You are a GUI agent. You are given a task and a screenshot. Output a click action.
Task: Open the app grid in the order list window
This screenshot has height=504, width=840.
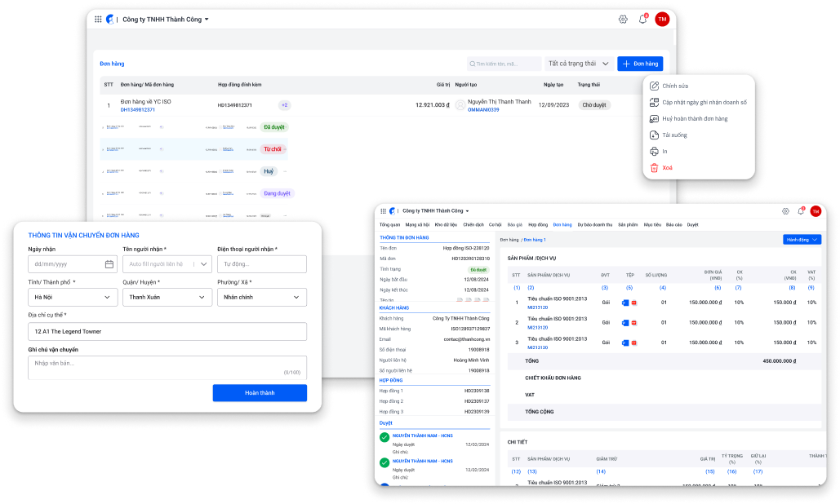pyautogui.click(x=98, y=20)
